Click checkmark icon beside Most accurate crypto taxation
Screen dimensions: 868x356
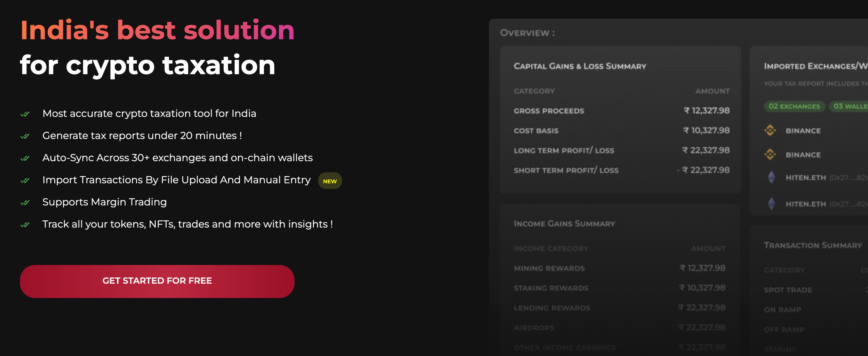25,114
